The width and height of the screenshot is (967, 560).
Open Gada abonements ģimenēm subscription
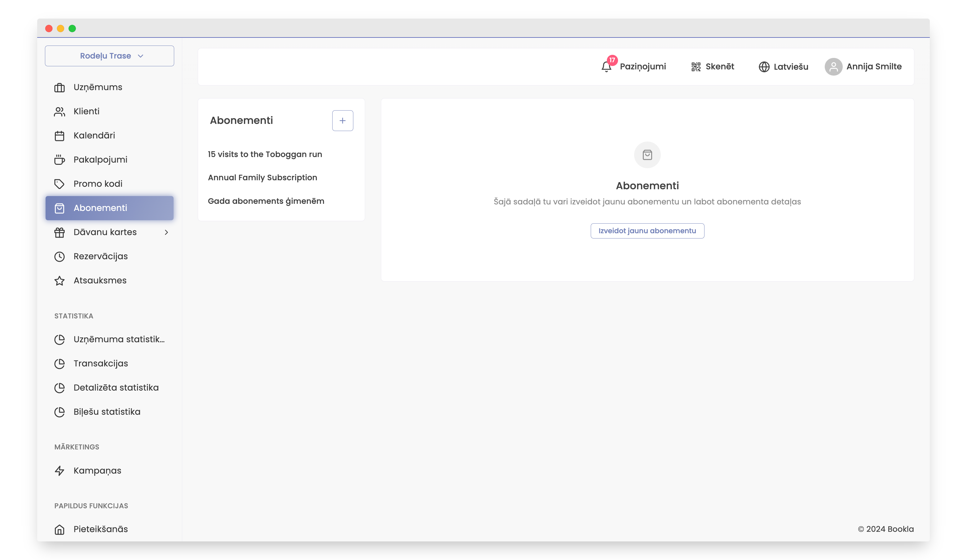[266, 201]
